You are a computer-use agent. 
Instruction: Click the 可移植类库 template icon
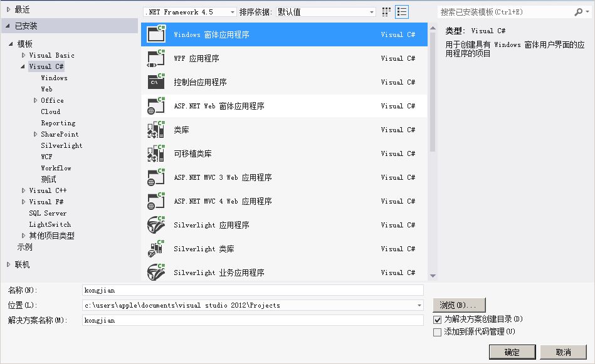tap(156, 153)
